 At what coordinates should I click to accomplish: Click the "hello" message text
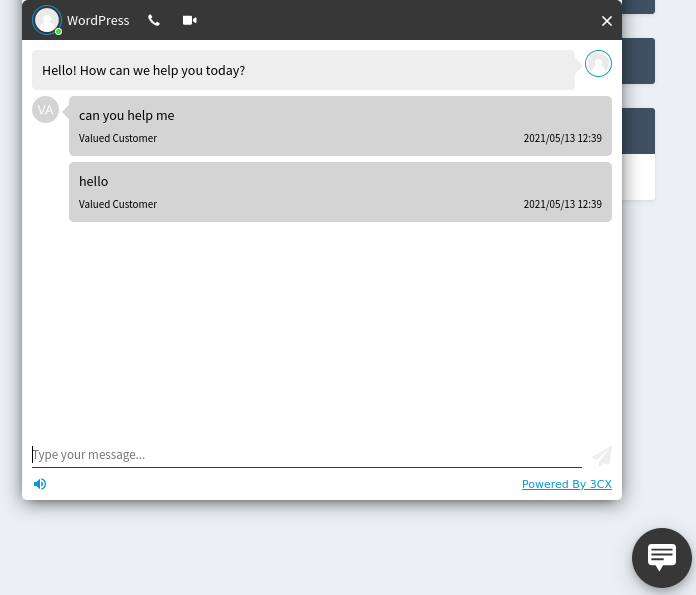[94, 181]
